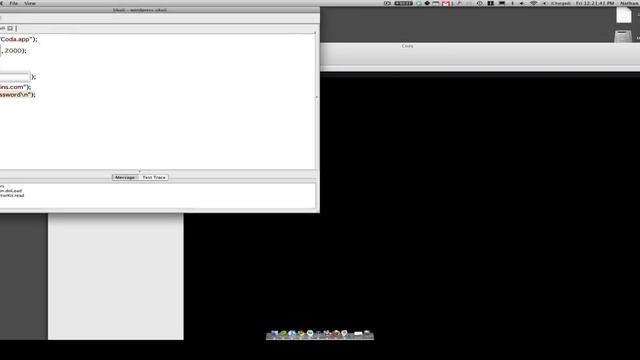Screen dimensions: 640x360
Task: Select the hard drive icon on the desktop
Action: pos(623,36)
